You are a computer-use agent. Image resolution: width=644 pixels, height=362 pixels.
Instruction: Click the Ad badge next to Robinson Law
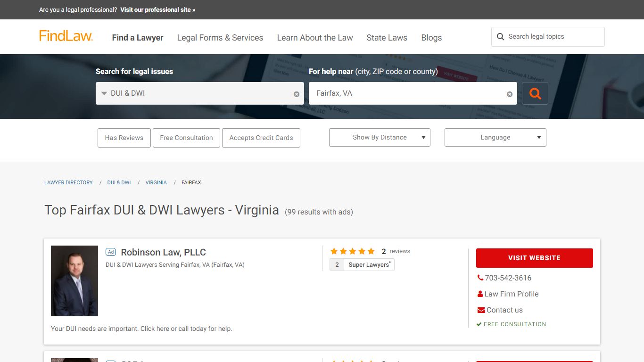[x=111, y=252]
